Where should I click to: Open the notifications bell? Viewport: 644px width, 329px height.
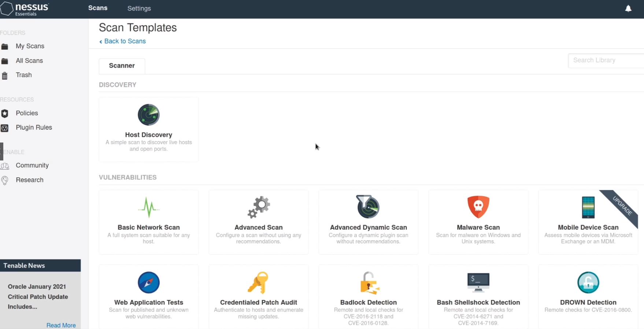(x=628, y=8)
